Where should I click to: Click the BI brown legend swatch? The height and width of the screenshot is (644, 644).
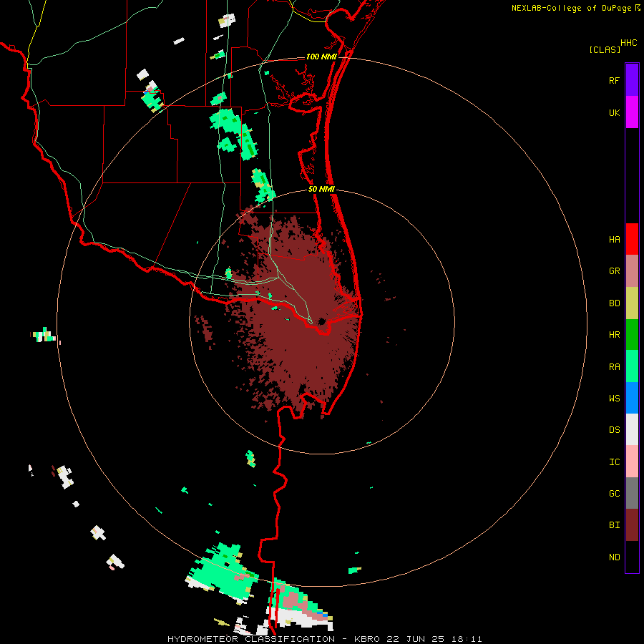pos(632,525)
